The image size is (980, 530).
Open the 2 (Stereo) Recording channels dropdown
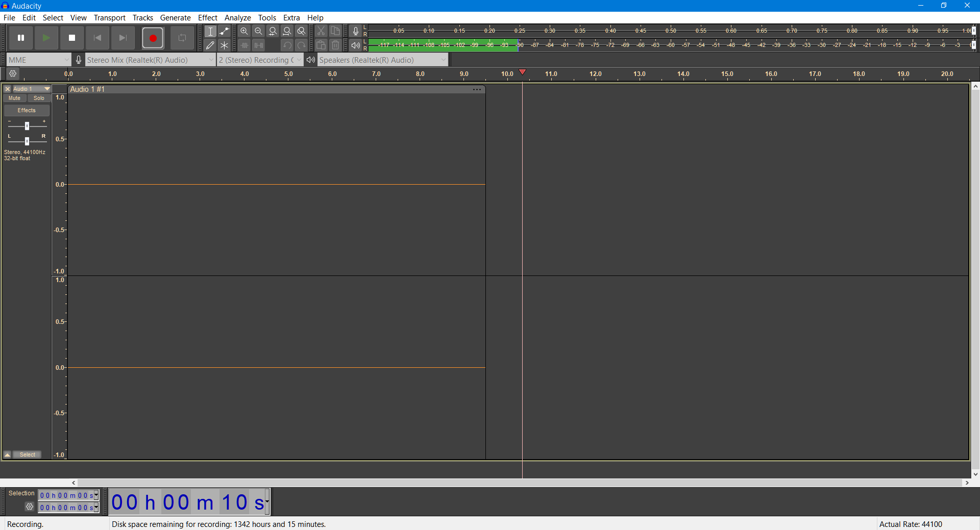(260, 60)
